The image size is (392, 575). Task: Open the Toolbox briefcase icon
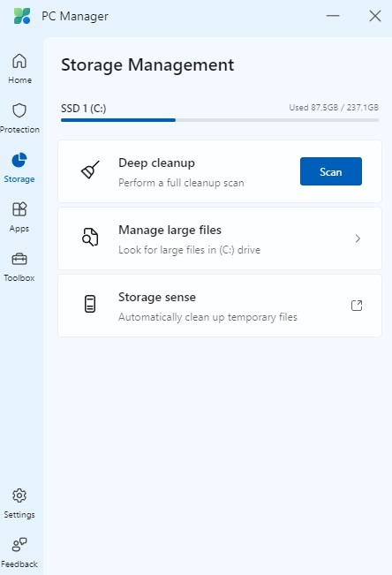click(19, 259)
